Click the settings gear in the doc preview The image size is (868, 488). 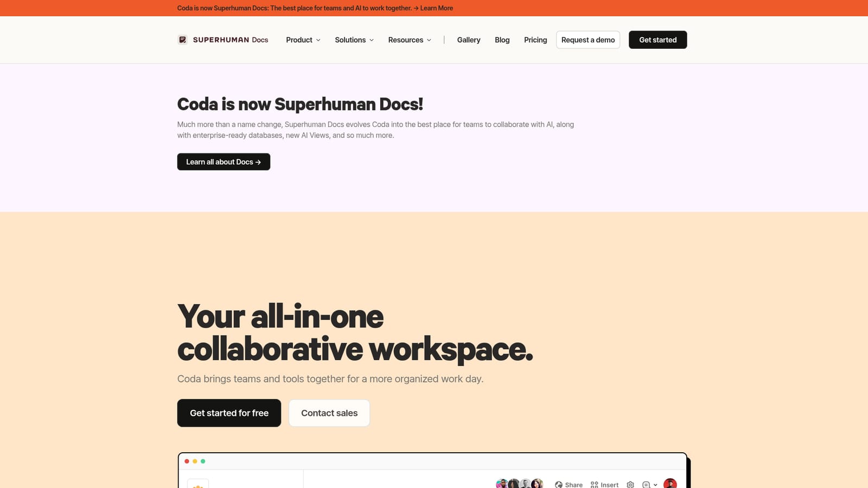(x=630, y=484)
